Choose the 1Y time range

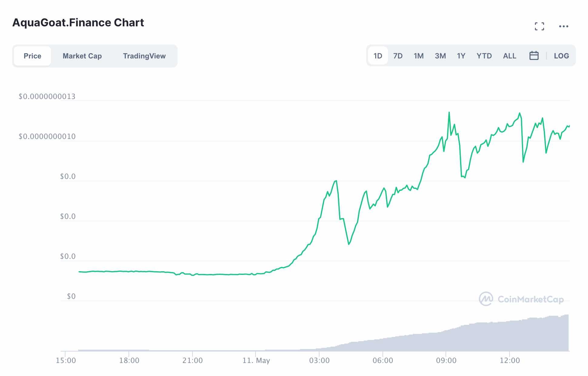pos(461,56)
